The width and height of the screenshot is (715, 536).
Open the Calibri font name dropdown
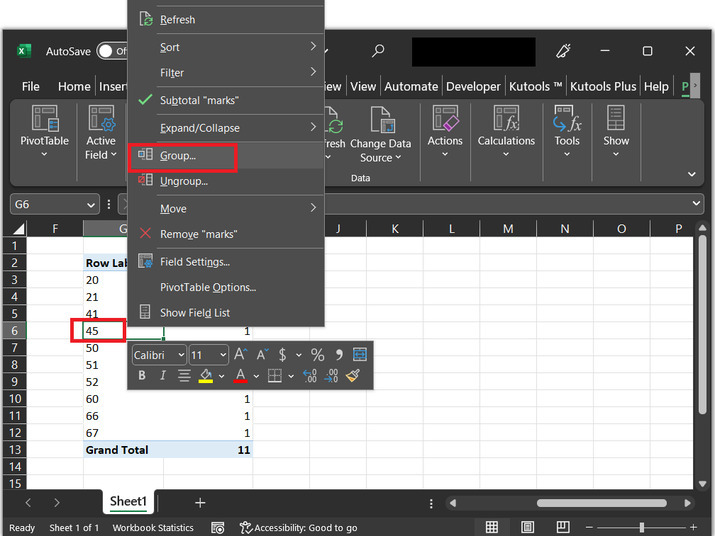pos(180,355)
